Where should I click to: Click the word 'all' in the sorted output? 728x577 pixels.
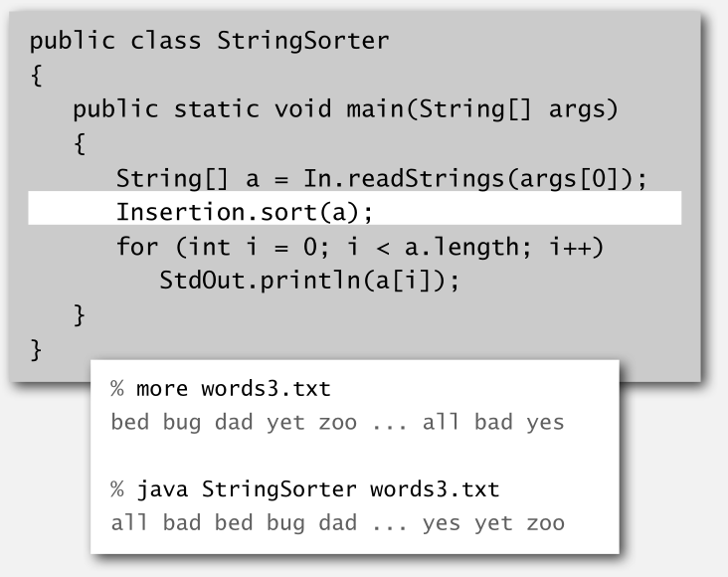(x=129, y=522)
